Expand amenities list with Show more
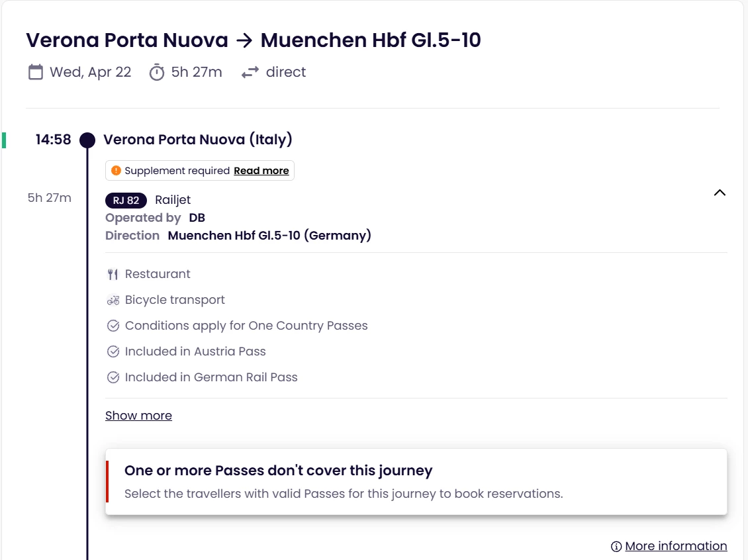748x560 pixels. point(138,416)
